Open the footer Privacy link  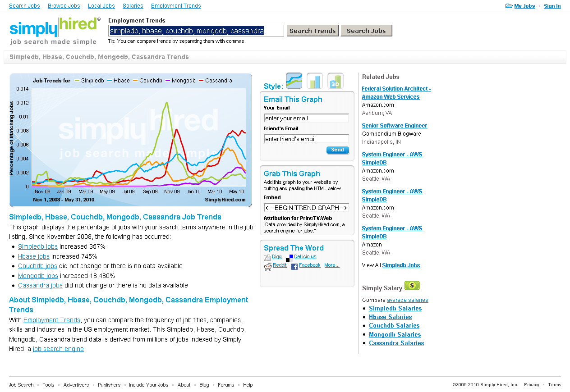click(x=532, y=385)
